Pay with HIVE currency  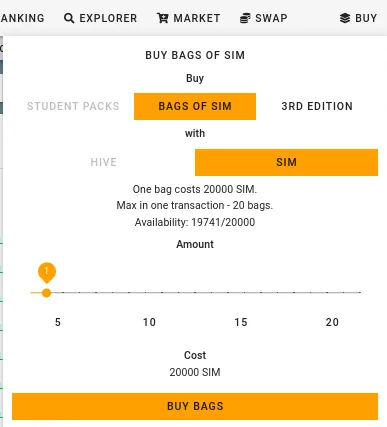(104, 162)
